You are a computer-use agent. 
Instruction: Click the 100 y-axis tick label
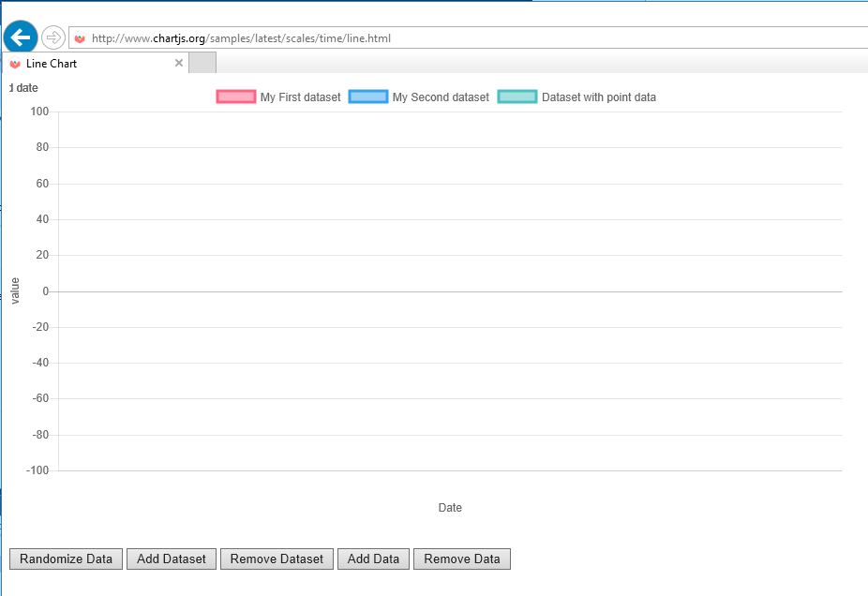40,112
